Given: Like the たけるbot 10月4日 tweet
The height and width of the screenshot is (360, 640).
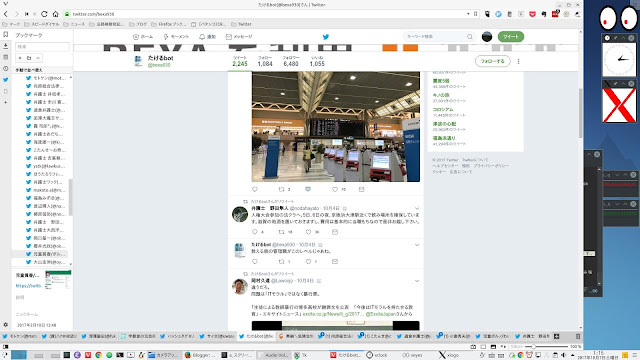Looking at the screenshot, I should click(x=309, y=262).
